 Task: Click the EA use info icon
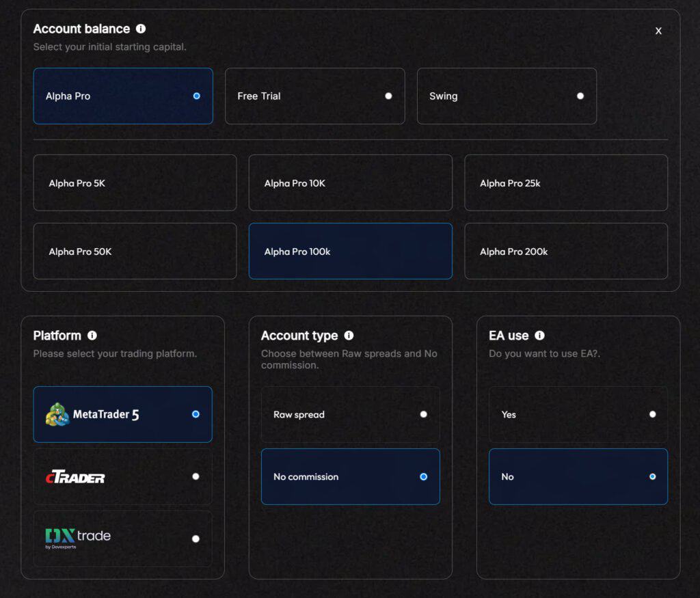click(x=540, y=335)
